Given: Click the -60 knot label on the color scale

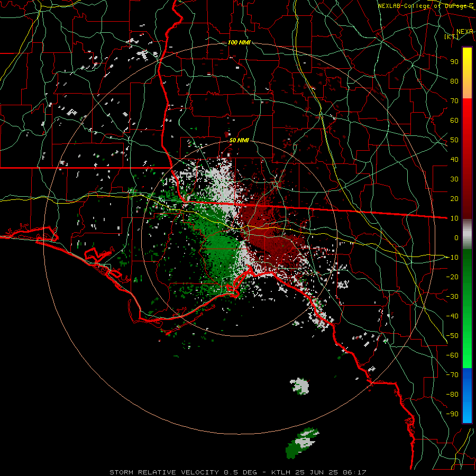Looking at the screenshot, I should point(452,355).
